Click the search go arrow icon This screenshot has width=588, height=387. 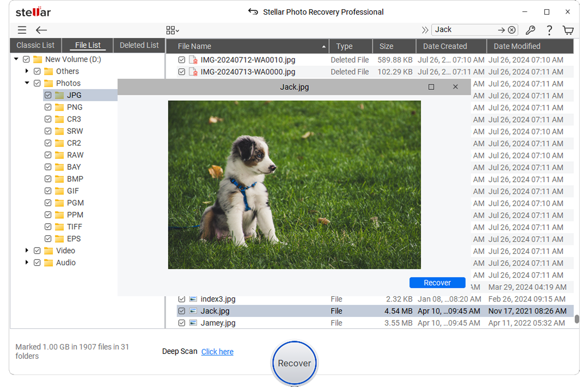click(x=501, y=30)
